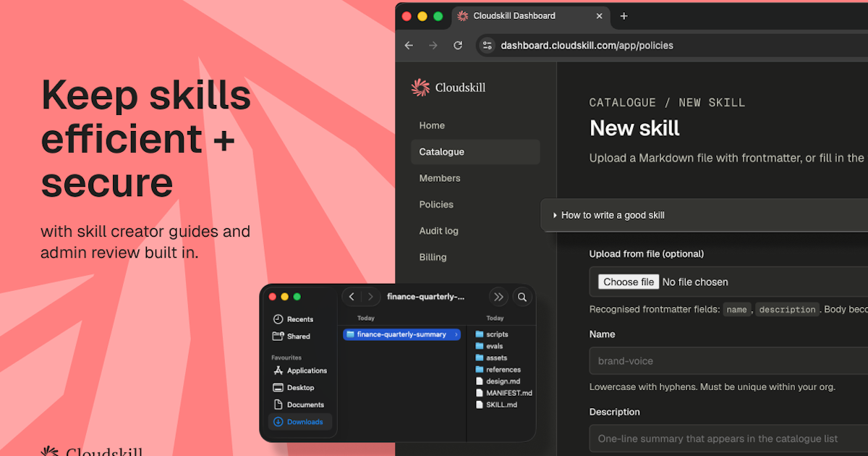Viewport: 868px width, 456px height.
Task: Click the Cloudskill logo in dashboard sidebar
Action: click(448, 88)
